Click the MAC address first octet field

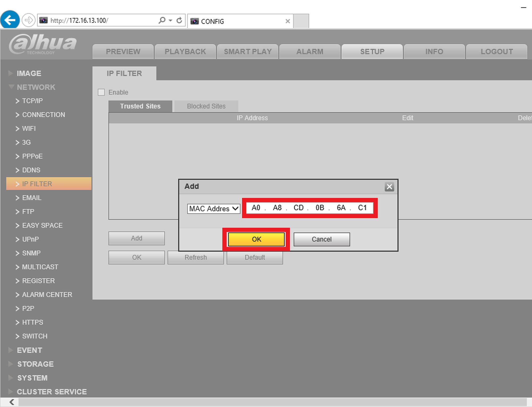tap(256, 208)
